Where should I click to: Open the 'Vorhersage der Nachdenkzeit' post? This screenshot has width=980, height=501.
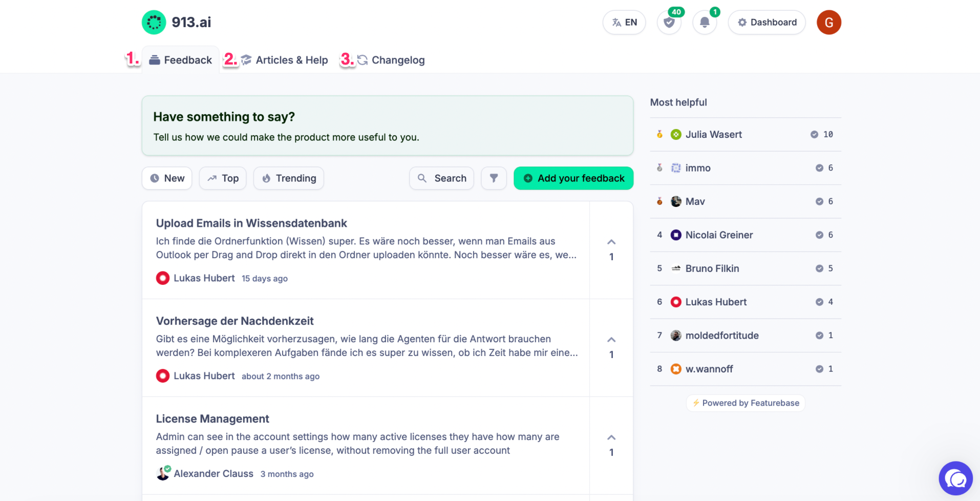point(235,321)
